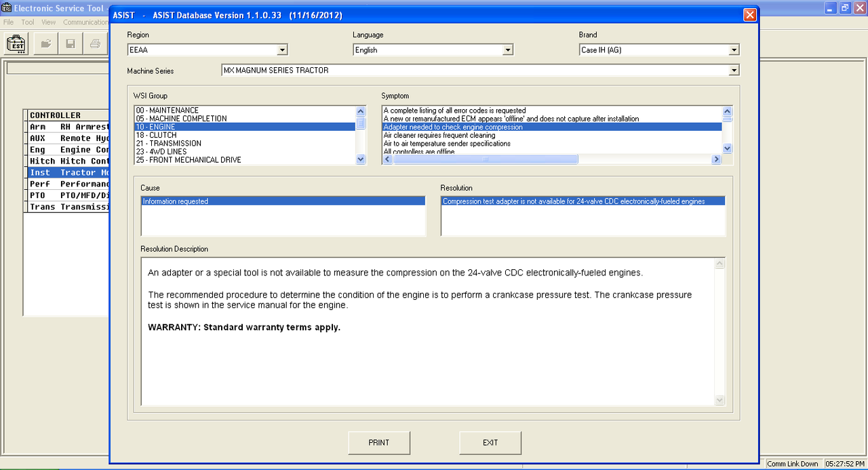Screen dimensions: 868x470
Task: Select 18 - CLUTCH group
Action: click(245, 135)
